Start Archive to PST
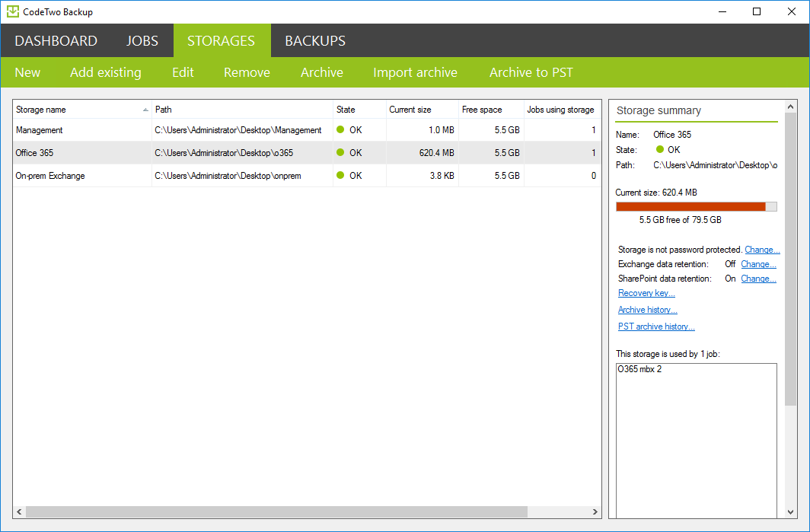The height and width of the screenshot is (532, 810). pyautogui.click(x=531, y=72)
